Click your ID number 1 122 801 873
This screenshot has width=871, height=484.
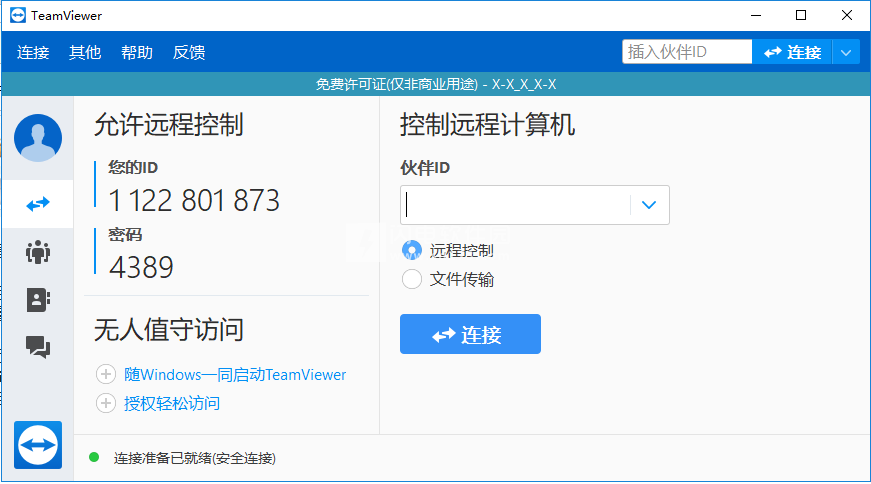click(x=194, y=201)
